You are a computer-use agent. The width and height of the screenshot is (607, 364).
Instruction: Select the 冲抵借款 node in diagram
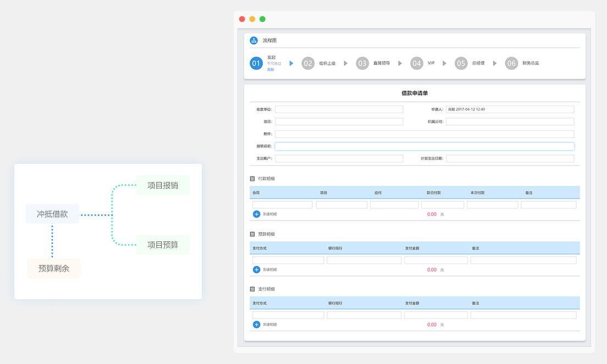coord(52,214)
